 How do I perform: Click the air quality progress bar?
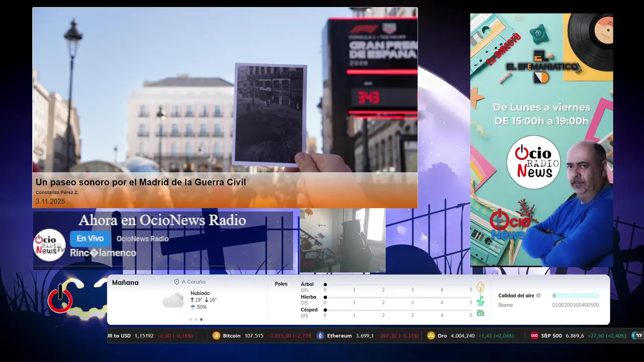click(576, 296)
